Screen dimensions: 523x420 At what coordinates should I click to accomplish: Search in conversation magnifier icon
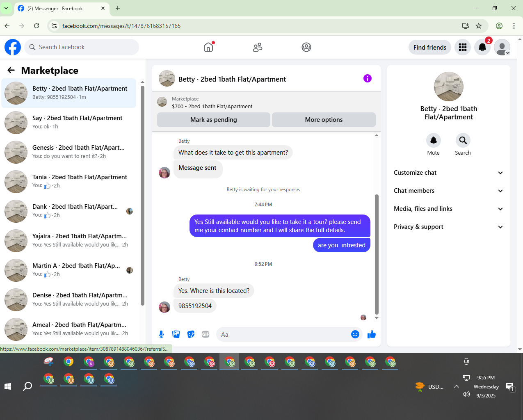(463, 140)
